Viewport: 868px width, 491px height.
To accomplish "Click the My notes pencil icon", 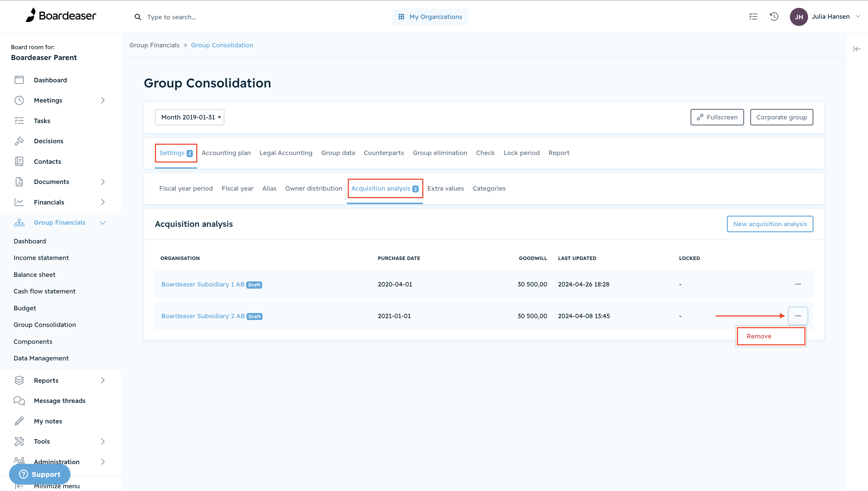I will pos(19,421).
